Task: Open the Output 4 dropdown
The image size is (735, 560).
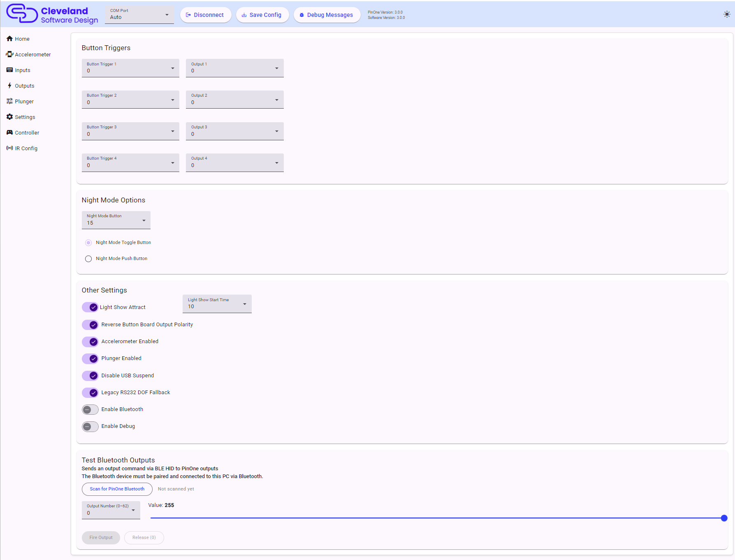Action: pyautogui.click(x=235, y=163)
